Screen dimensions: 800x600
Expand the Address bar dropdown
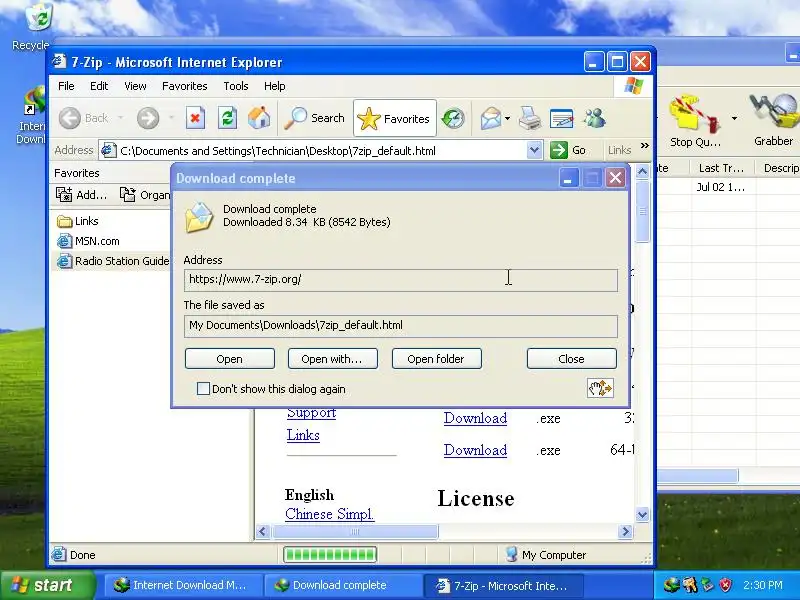[534, 150]
